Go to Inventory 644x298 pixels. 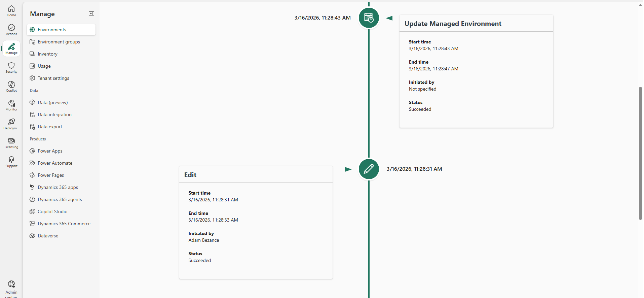61,54
